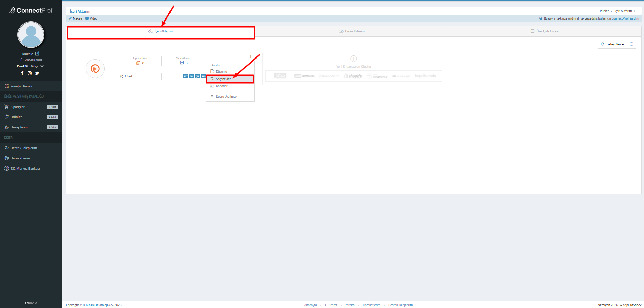
Task: Open the three-dot card options menu
Action: pyautogui.click(x=251, y=57)
